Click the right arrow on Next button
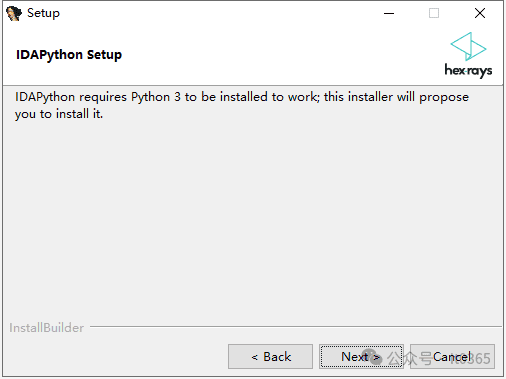506x379 pixels. [x=377, y=358]
